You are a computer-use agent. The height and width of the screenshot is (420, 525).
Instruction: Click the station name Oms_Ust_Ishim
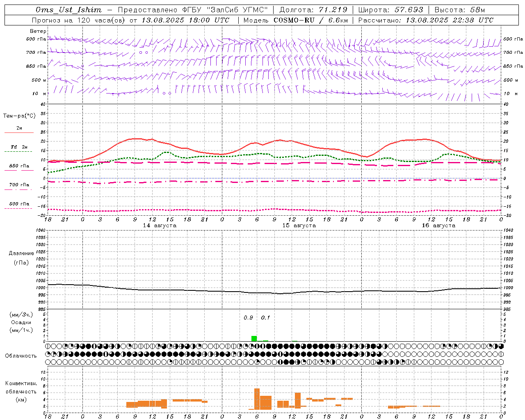click(x=68, y=10)
